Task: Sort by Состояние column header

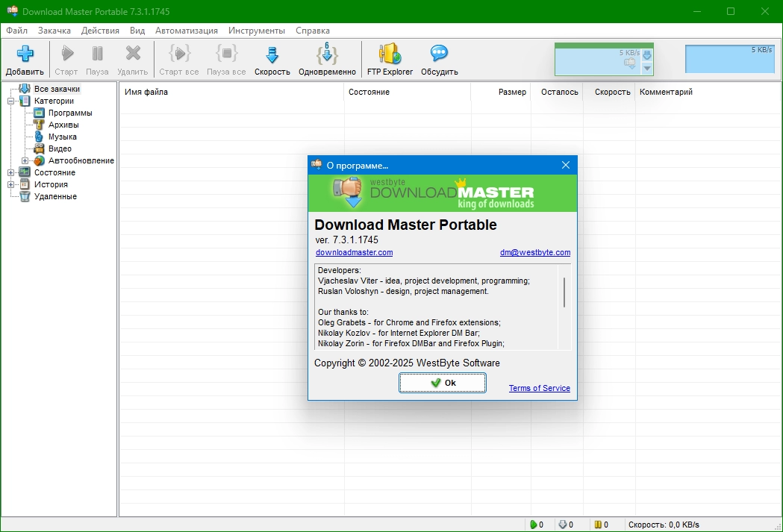Action: (x=408, y=92)
